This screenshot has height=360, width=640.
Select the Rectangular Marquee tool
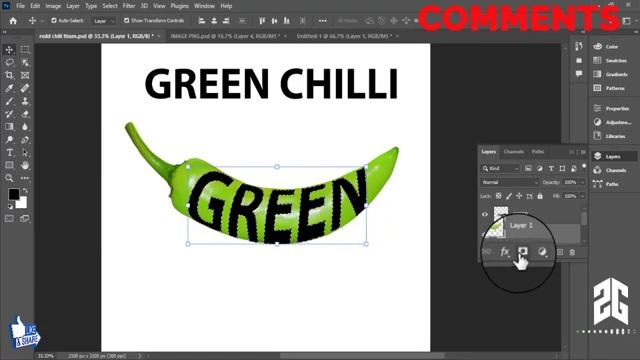click(25, 49)
